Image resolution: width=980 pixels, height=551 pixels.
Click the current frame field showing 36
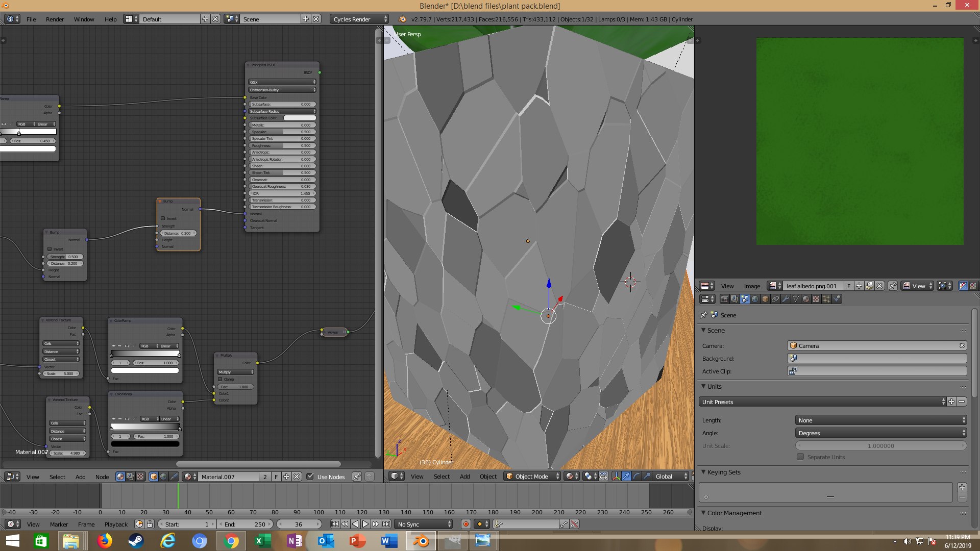point(299,524)
